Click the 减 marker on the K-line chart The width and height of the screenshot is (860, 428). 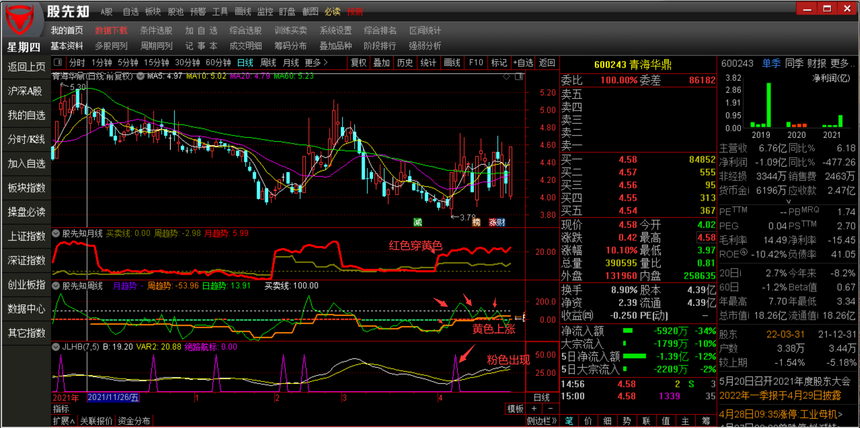tap(417, 222)
